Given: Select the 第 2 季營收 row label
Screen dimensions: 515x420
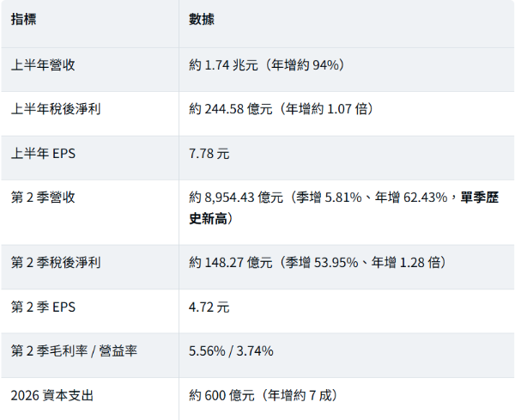Looking at the screenshot, I should click(43, 198).
